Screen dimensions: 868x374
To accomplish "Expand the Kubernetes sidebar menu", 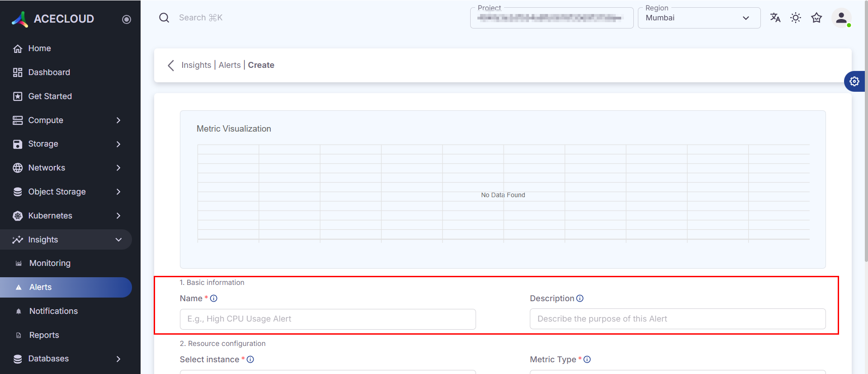I will [68, 216].
